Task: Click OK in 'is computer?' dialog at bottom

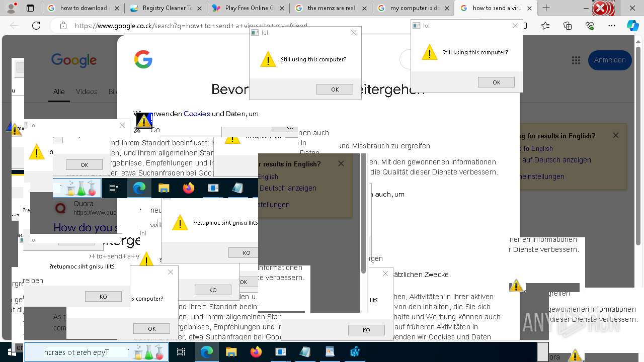Action: 151,329
